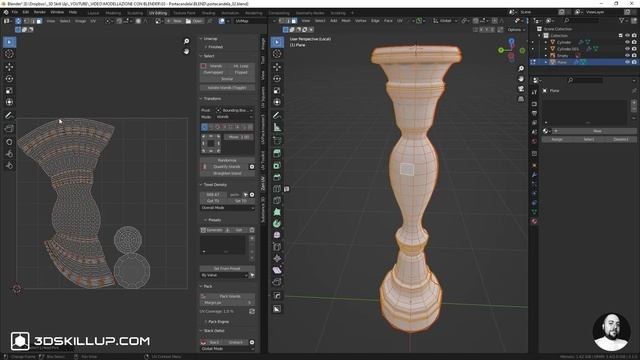Viewport: 640px width, 360px height.
Task: Click the Blender logo menu
Action: tap(6, 12)
